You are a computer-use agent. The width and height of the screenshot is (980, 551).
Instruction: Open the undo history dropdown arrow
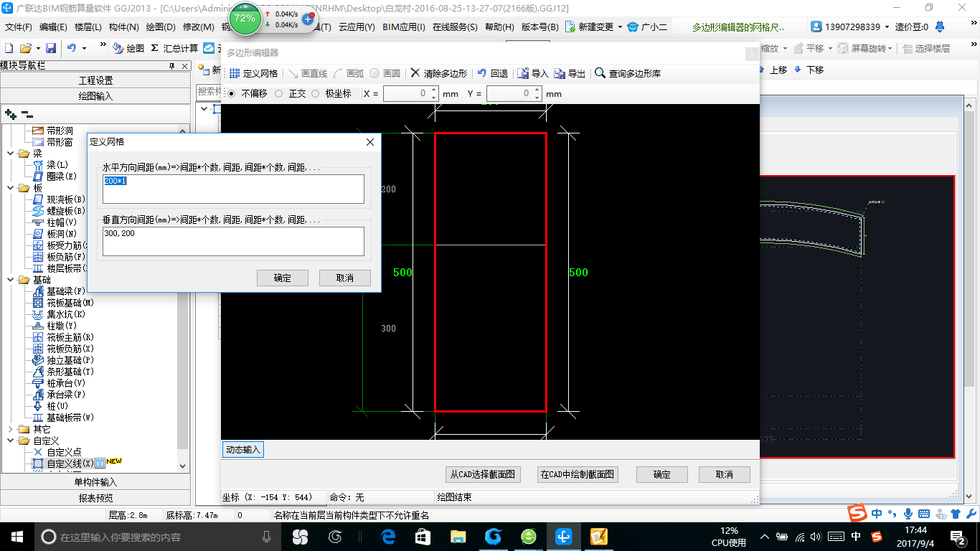point(84,48)
